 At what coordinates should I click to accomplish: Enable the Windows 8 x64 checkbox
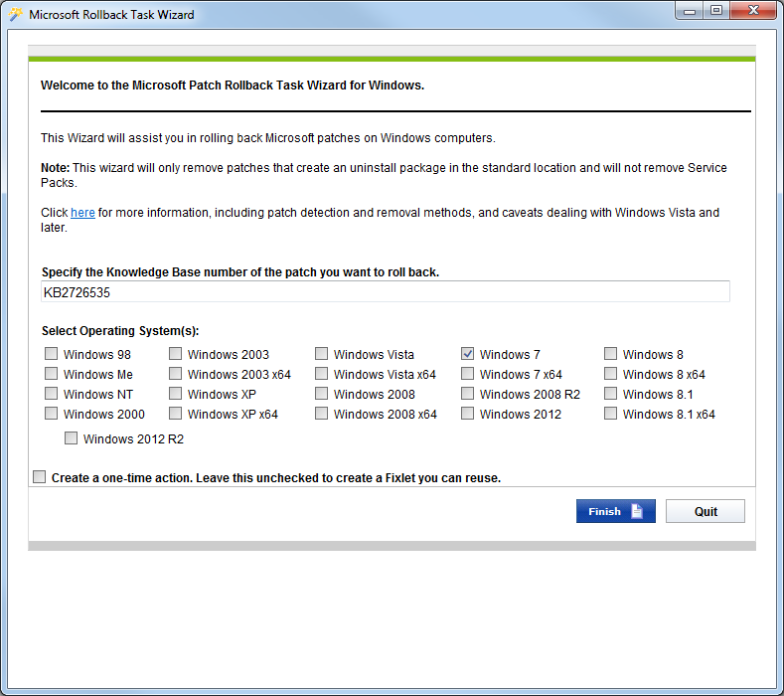pyautogui.click(x=610, y=374)
